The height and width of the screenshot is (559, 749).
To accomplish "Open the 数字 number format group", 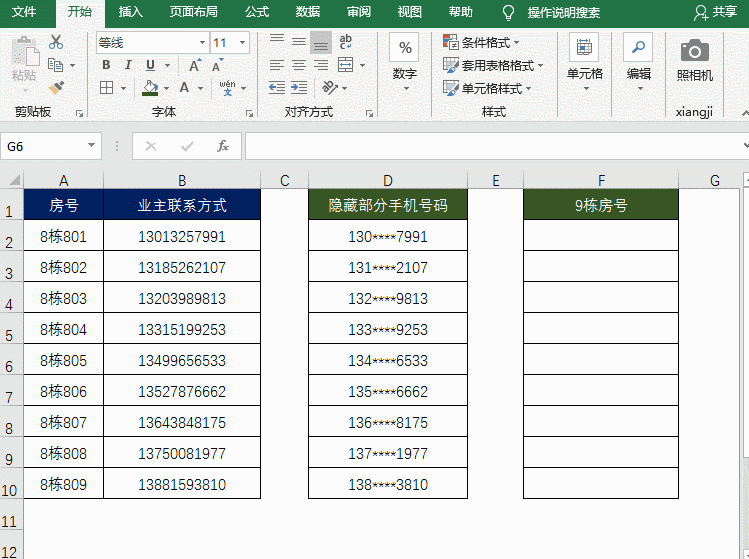I will [x=405, y=62].
